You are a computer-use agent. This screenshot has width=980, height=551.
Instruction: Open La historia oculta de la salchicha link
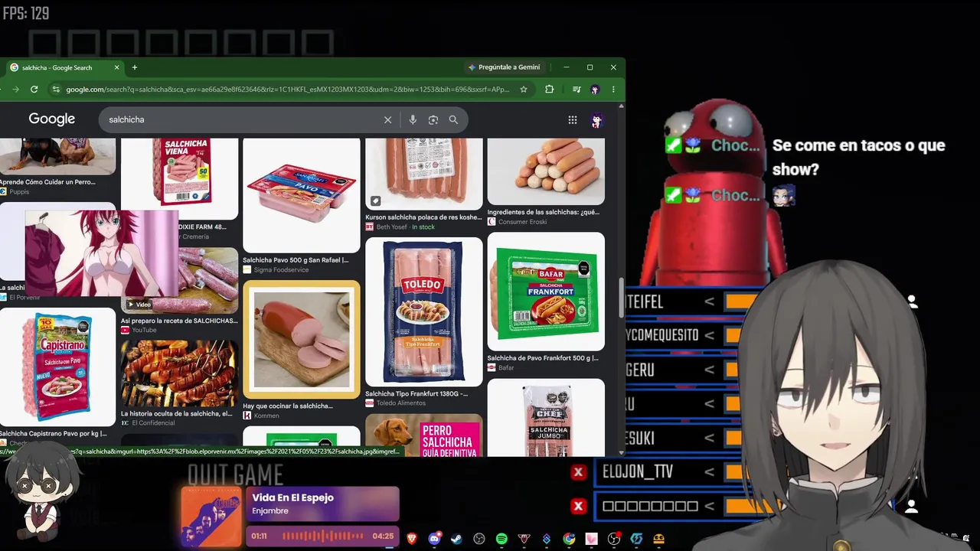[x=176, y=414]
